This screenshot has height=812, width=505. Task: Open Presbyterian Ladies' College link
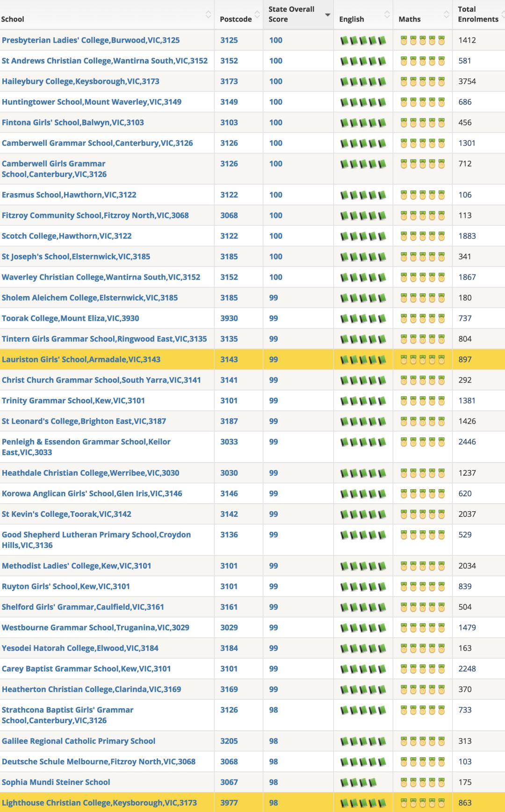point(91,40)
